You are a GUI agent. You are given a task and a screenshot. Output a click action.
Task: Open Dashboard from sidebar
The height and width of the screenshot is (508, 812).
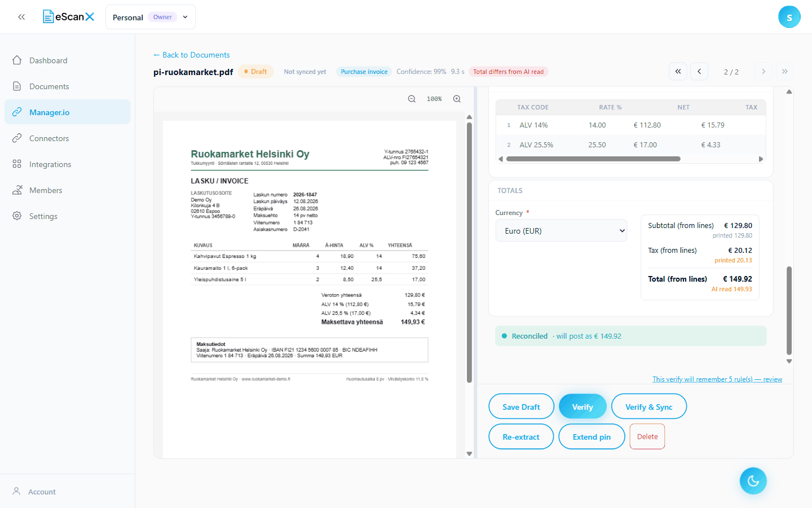point(68,60)
